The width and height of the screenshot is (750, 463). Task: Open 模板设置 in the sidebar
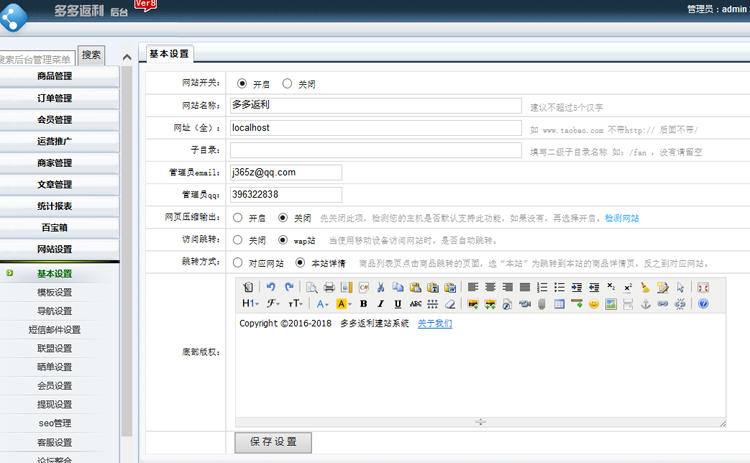coord(55,292)
